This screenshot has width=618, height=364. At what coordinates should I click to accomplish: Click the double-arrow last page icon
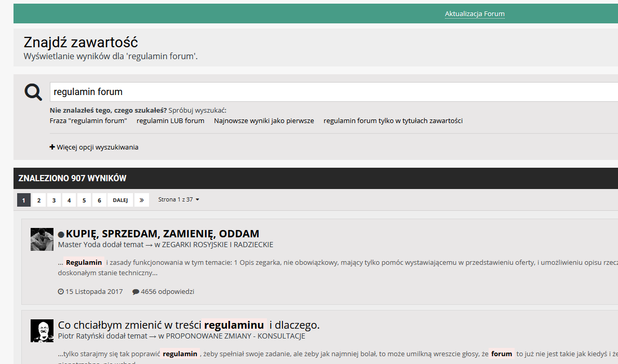[141, 200]
